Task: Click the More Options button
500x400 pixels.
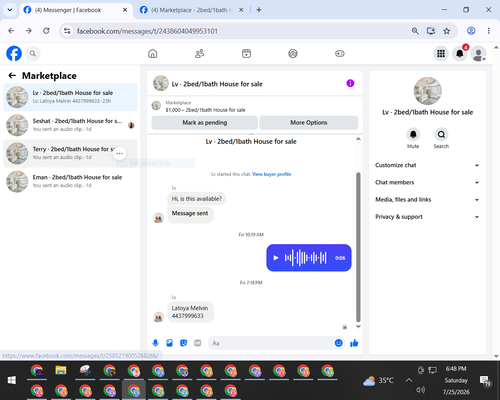Action: click(309, 123)
